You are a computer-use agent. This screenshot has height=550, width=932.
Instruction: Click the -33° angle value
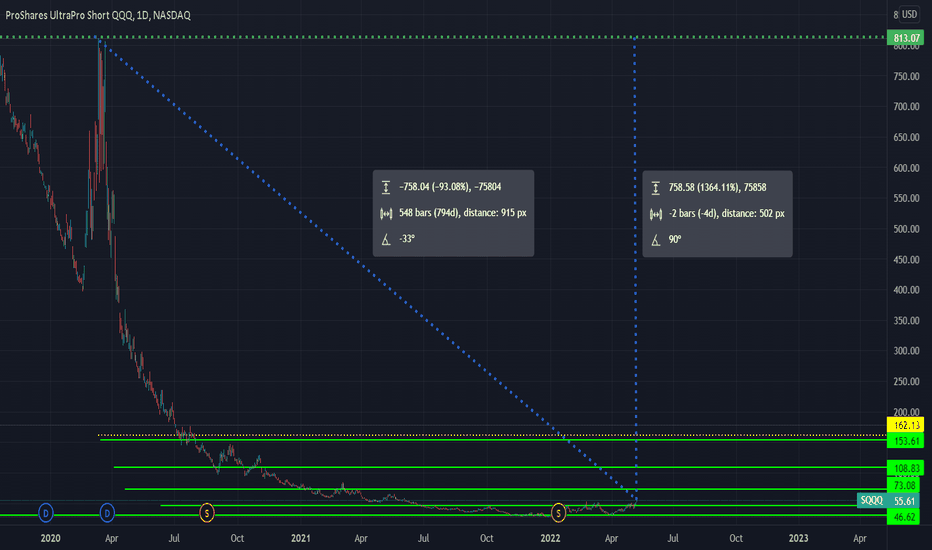click(x=407, y=239)
